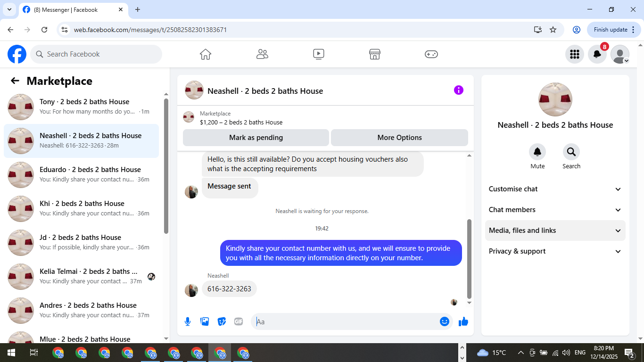The height and width of the screenshot is (362, 644).
Task: Open Chrome tab search dropdown arrow
Action: 9,9
